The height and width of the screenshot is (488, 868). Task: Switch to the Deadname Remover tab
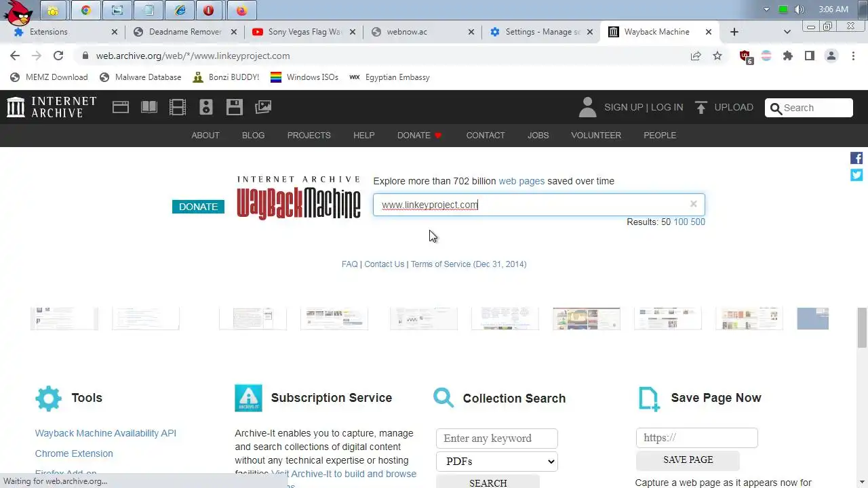pos(185,32)
